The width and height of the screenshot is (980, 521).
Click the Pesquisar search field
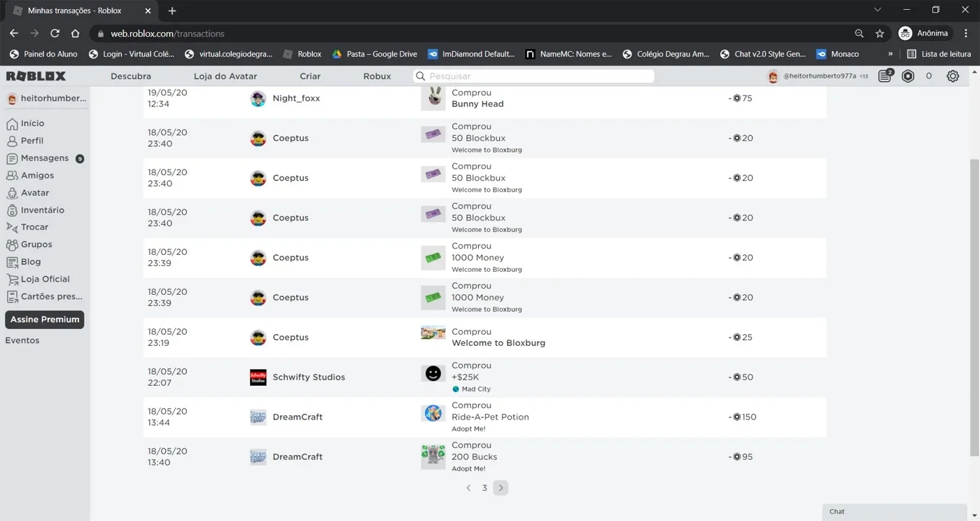[x=533, y=76]
